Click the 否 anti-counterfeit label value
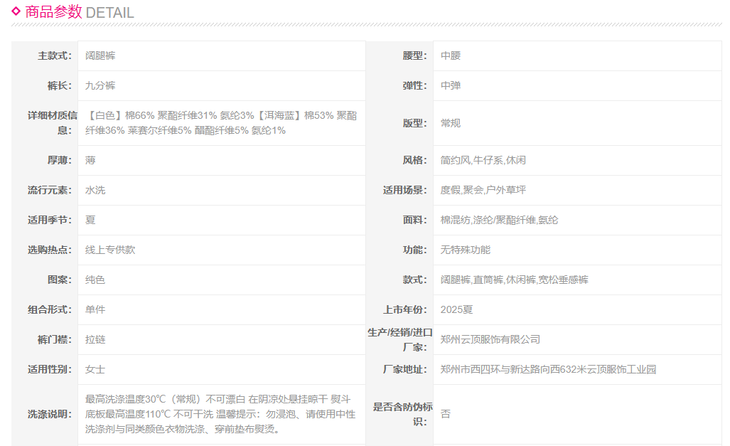The width and height of the screenshot is (730, 446). (446, 413)
